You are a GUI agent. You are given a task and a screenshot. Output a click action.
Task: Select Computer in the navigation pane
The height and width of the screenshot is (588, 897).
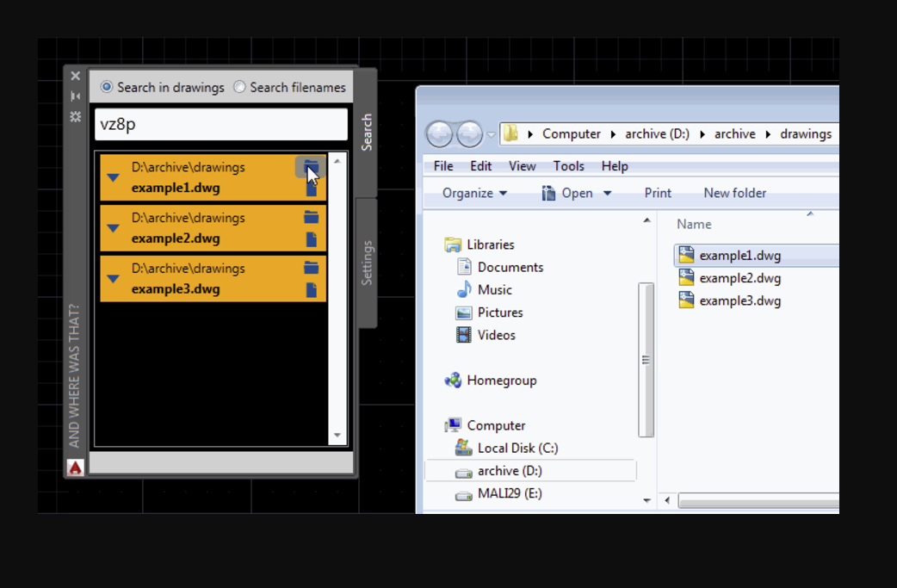tap(496, 425)
